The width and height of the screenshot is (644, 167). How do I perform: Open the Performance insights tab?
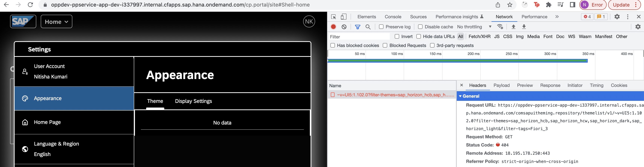460,17
